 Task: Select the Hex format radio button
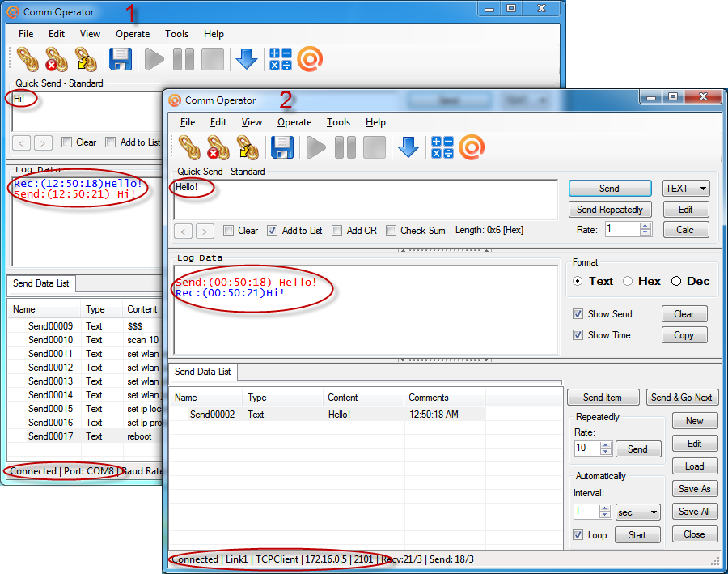click(x=628, y=281)
